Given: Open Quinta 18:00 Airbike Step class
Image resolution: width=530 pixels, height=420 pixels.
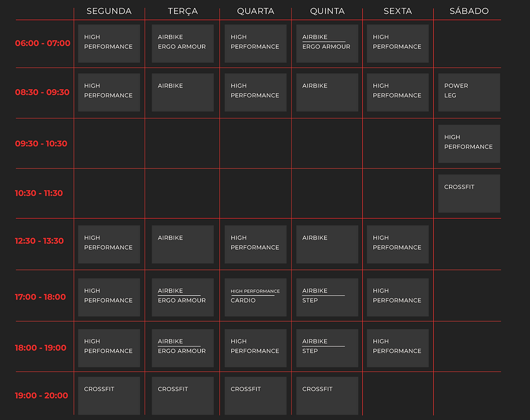Looking at the screenshot, I should [327, 348].
